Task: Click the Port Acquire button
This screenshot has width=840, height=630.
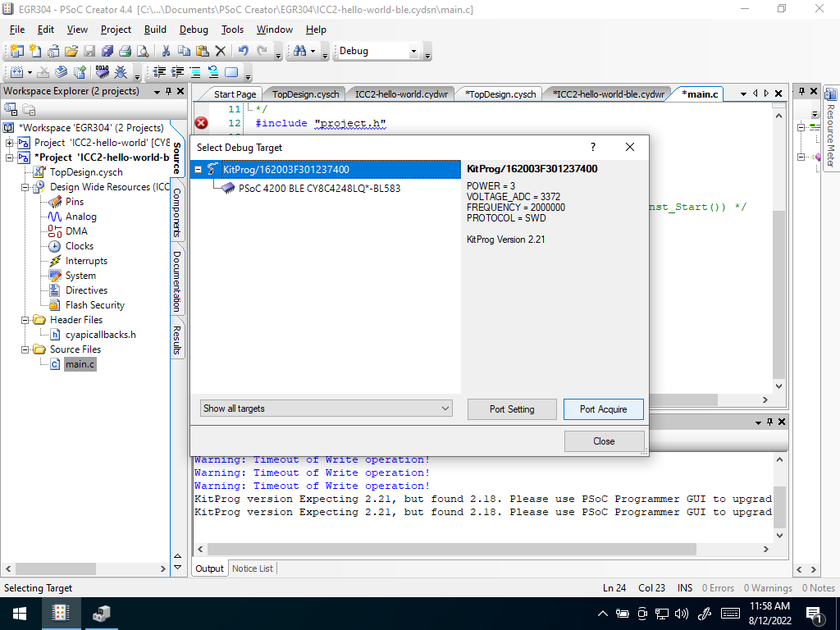Action: [x=603, y=409]
